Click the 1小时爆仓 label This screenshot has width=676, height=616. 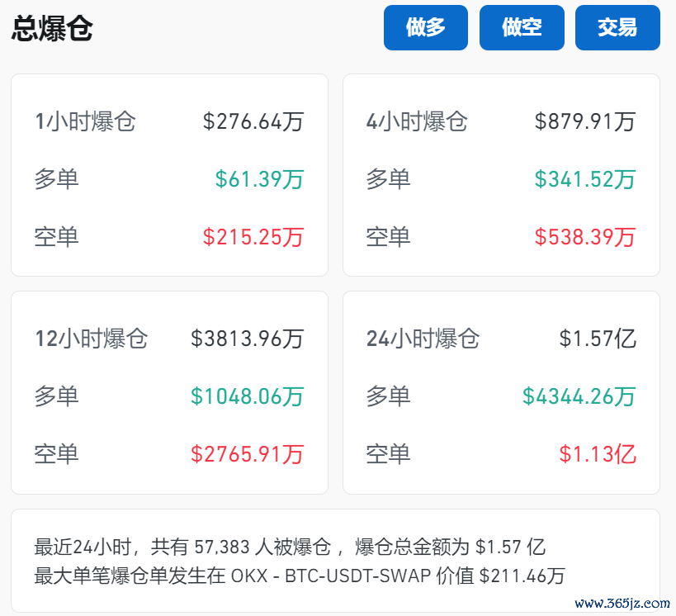pos(85,121)
